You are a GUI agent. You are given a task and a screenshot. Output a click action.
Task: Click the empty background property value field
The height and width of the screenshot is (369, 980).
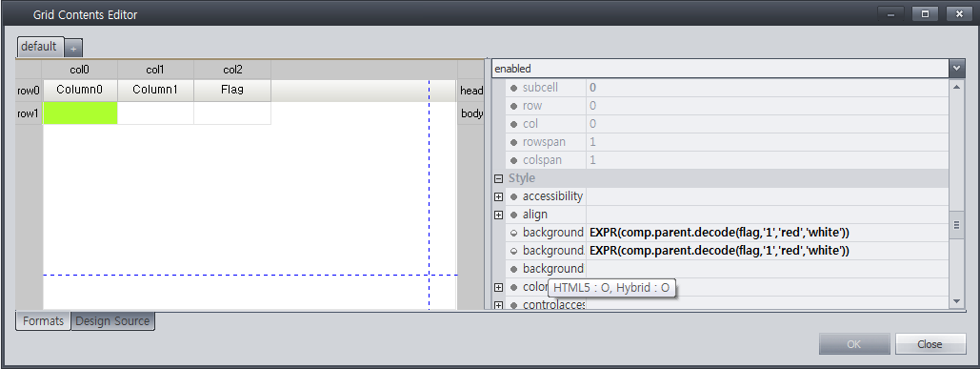(x=767, y=269)
